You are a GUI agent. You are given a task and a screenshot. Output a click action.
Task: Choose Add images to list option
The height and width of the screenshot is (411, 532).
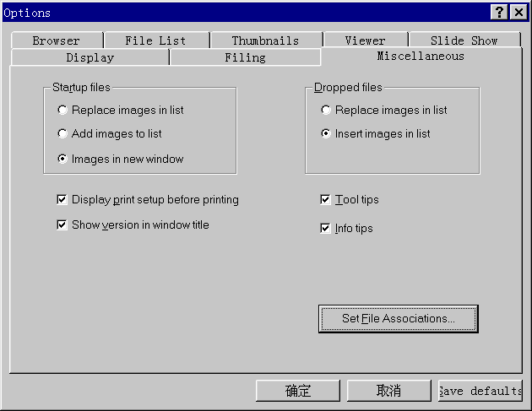tap(62, 133)
